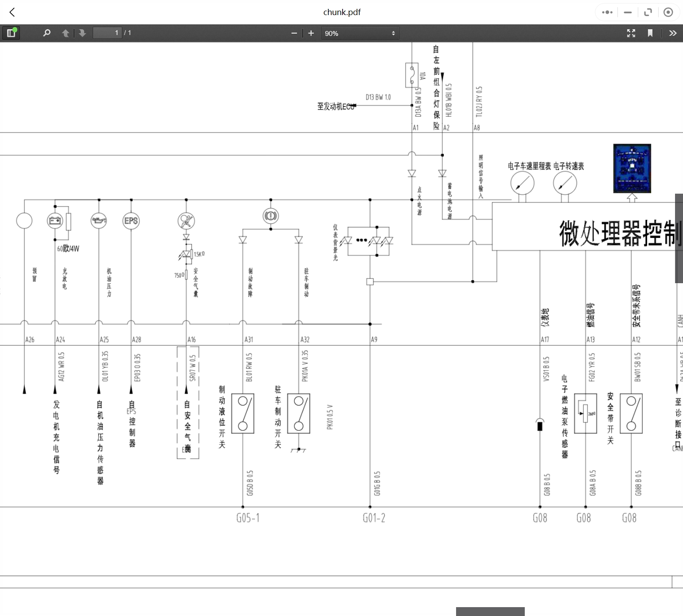Toggle the sidebar thumbnail panel visibility
Screen dimensions: 683x616
pos(11,33)
